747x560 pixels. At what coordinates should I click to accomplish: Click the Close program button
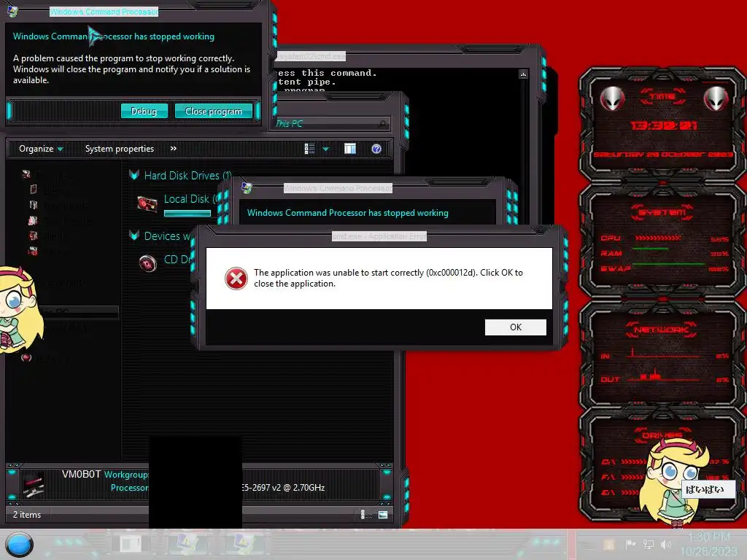point(213,111)
